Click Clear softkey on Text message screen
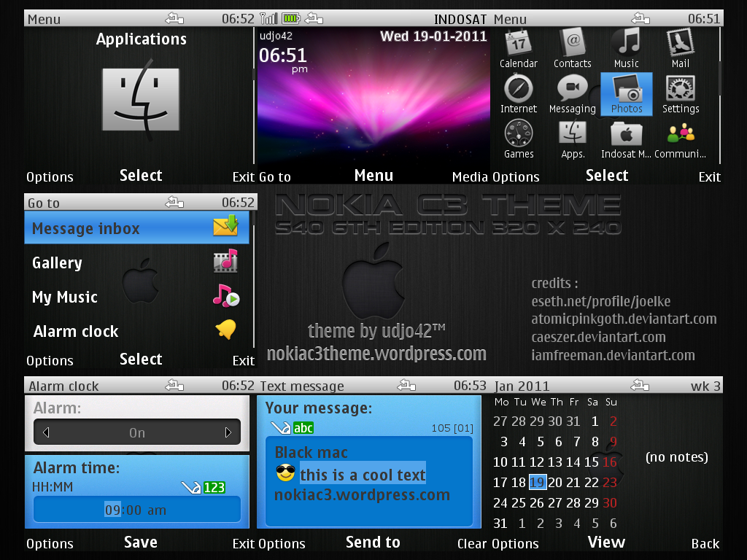 pyautogui.click(x=472, y=544)
